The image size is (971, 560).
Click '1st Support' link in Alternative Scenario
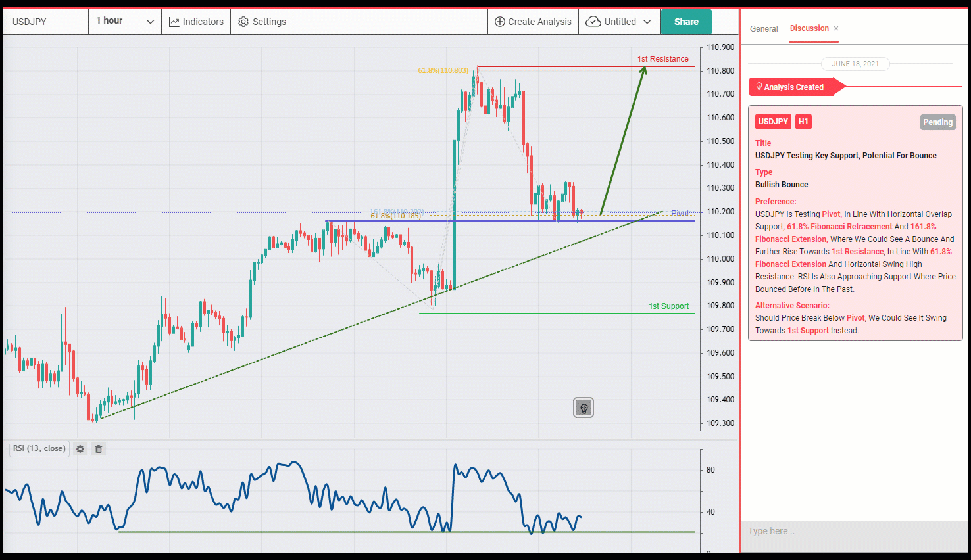pyautogui.click(x=808, y=331)
